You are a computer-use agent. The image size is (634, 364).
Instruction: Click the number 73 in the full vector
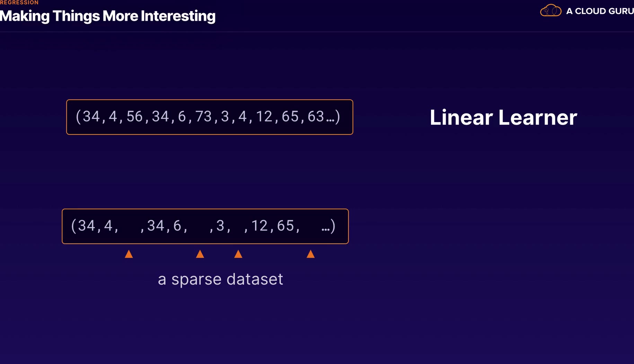(x=203, y=117)
